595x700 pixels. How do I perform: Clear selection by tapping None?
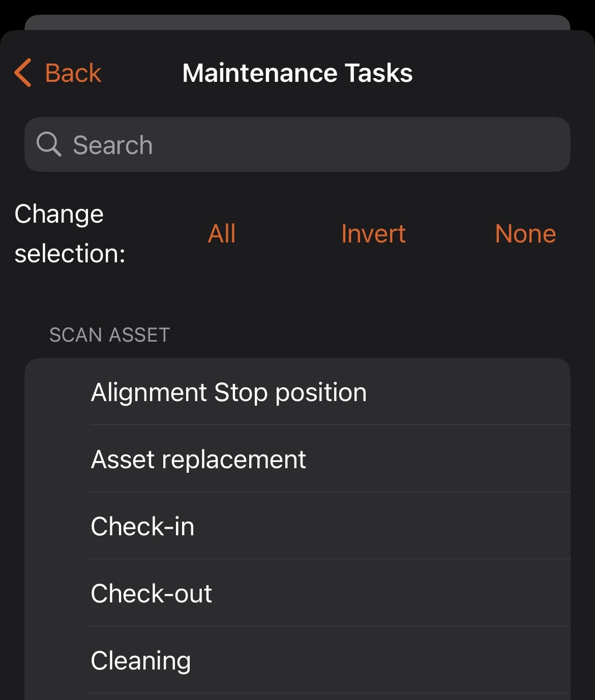point(525,234)
